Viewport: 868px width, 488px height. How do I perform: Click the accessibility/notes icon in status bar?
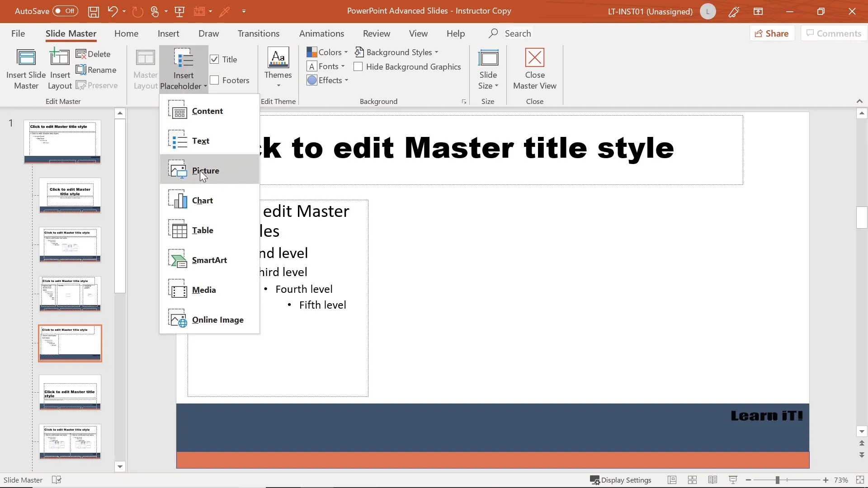tap(57, 480)
